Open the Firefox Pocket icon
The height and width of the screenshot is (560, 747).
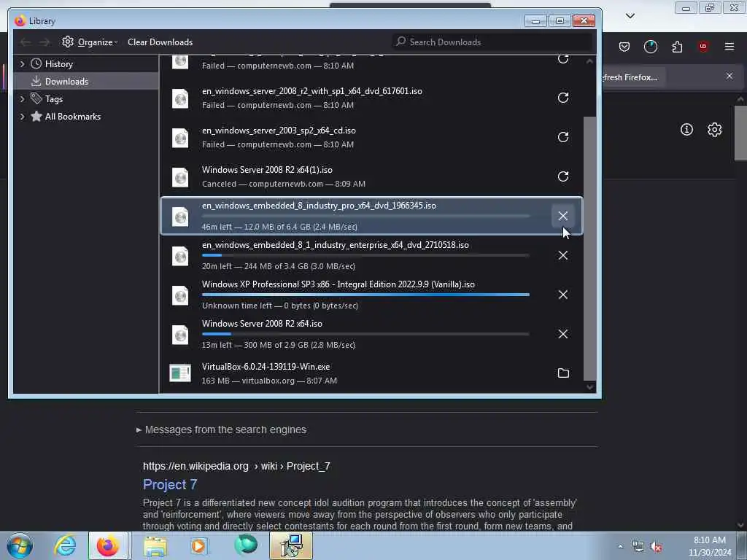[624, 47]
